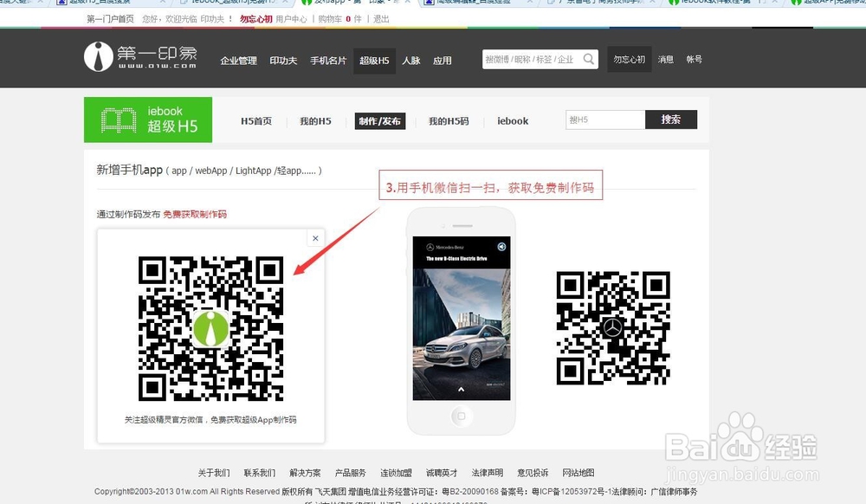The width and height of the screenshot is (866, 504).
Task: Click the 勿忘心初 user button in header
Action: 629,59
